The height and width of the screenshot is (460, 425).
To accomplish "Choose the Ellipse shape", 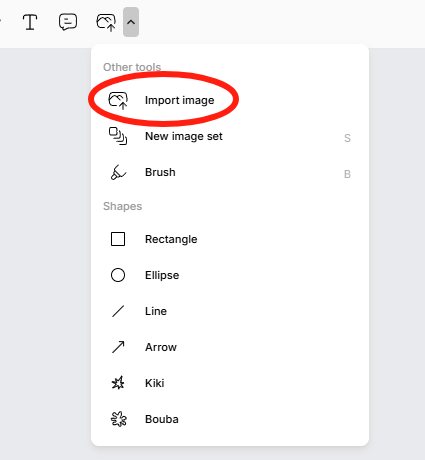I will [230, 275].
